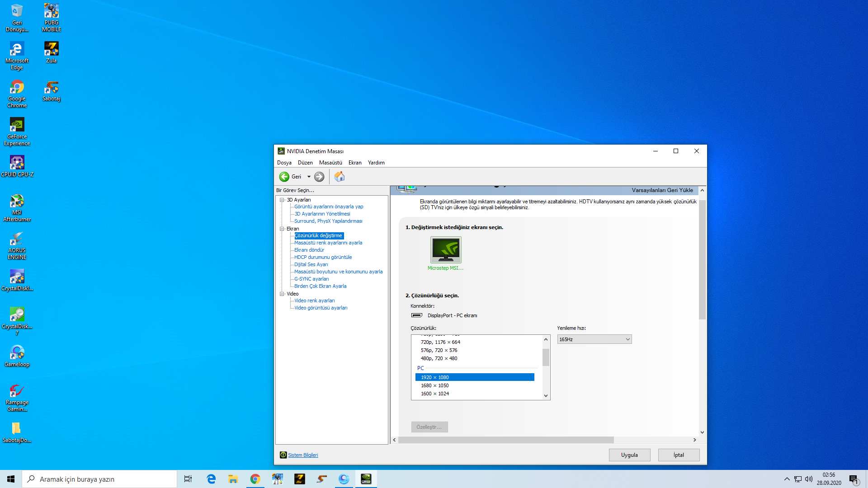Image resolution: width=868 pixels, height=488 pixels.
Task: Click Varsayılanları Geri Yükle
Action: coord(662,190)
